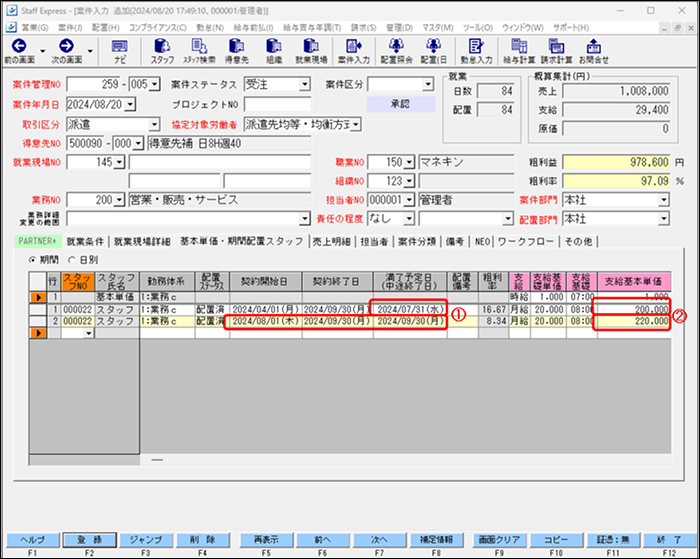Image resolution: width=700 pixels, height=559 pixels.
Task: Open the 案件ステータス dropdown showing 受注
Action: pos(304,84)
